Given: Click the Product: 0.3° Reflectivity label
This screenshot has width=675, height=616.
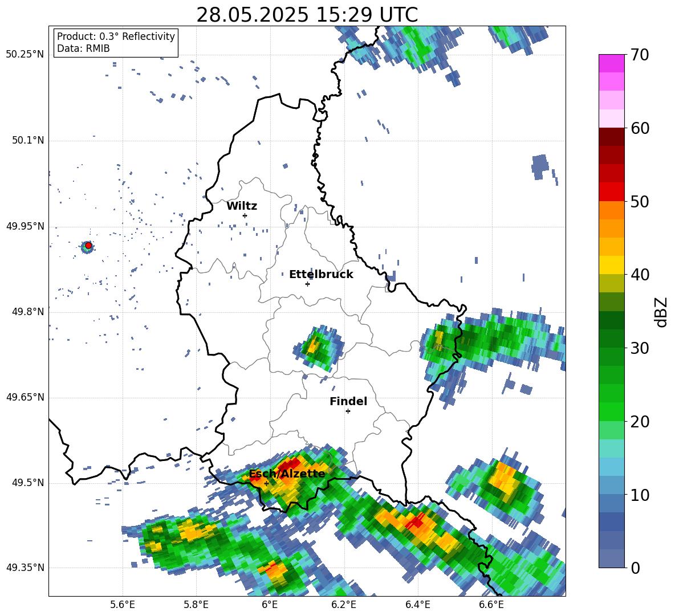Looking at the screenshot, I should click(116, 36).
